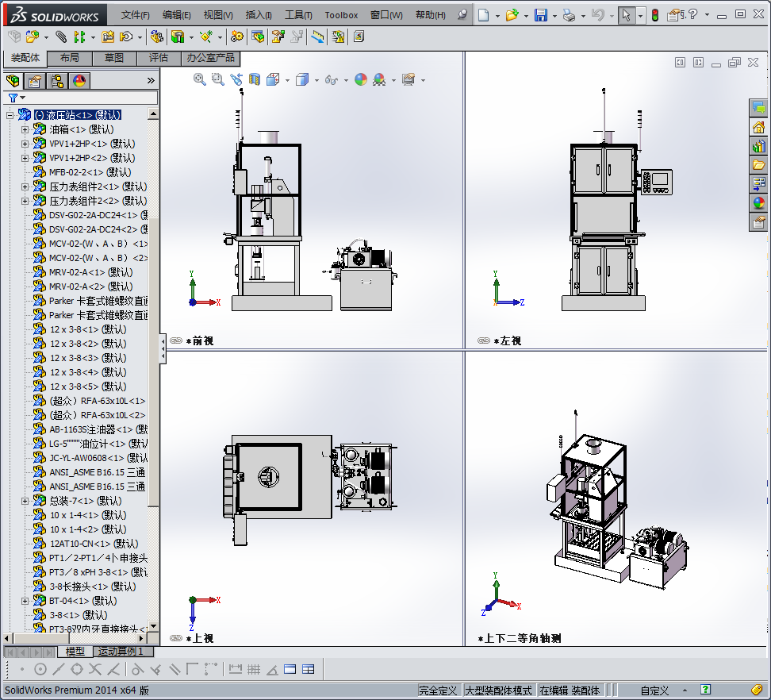This screenshot has height=700, width=771.
Task: Click the feature tree filter input field
Action: (92, 98)
